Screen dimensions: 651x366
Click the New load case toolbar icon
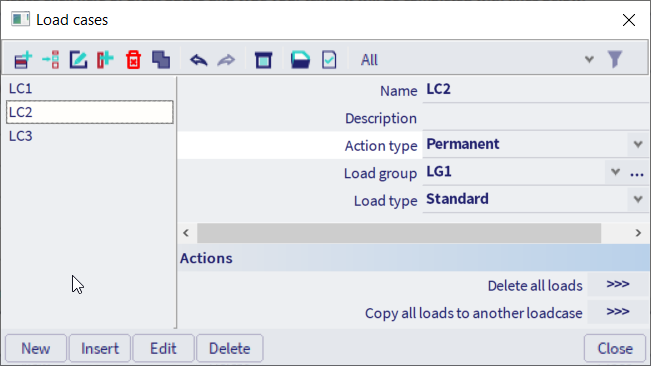click(x=23, y=60)
